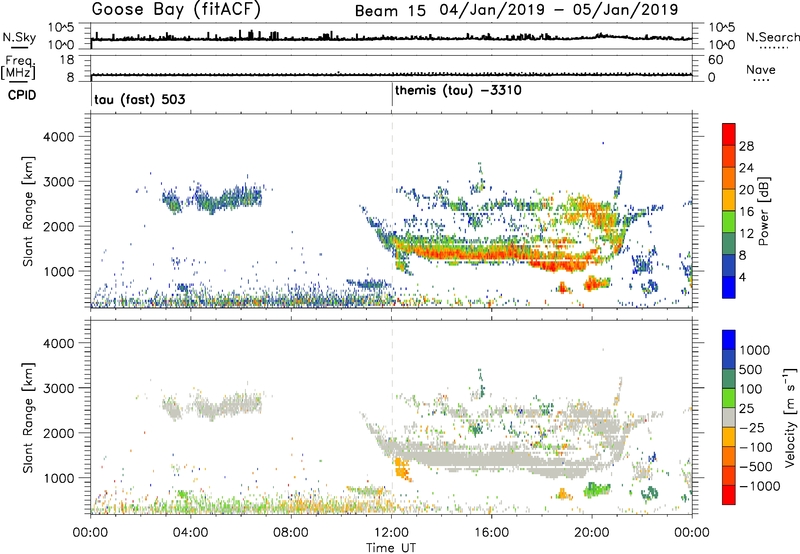Click the '4' power colorbar tick
800x554 pixels.
click(743, 277)
